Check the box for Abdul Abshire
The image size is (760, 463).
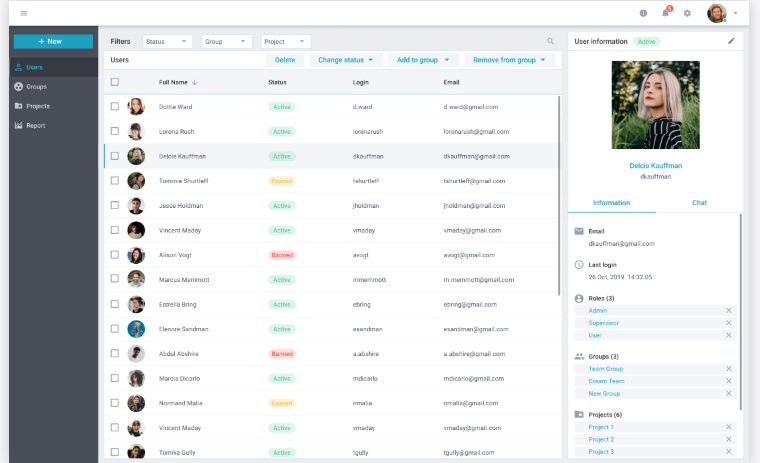coord(115,353)
